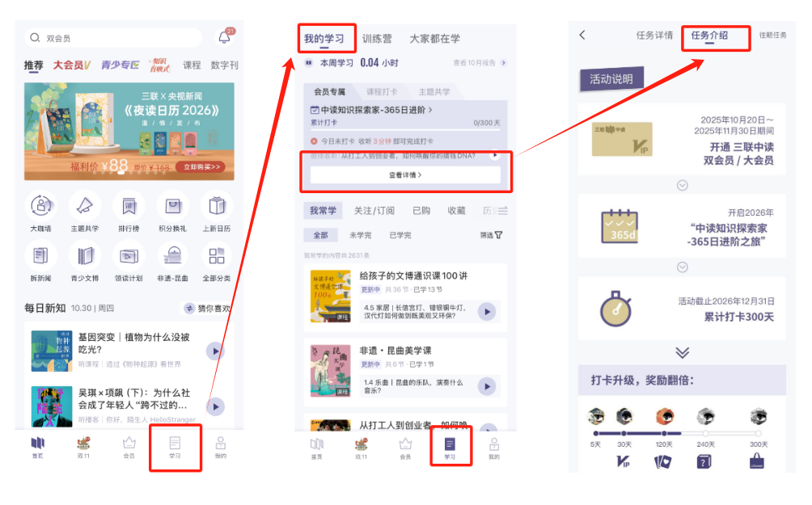Click the 双会员 search field
This screenshot has width=812, height=505.
[x=113, y=38]
